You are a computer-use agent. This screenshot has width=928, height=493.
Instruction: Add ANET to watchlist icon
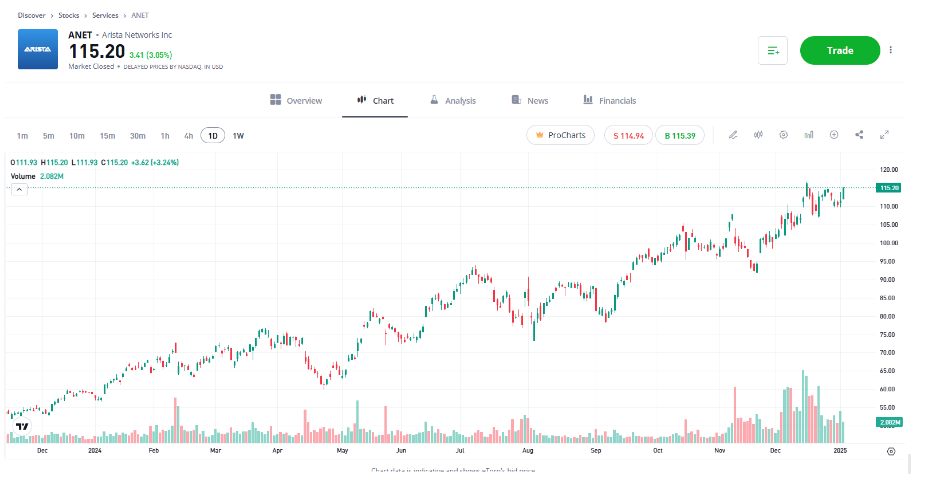(x=773, y=50)
